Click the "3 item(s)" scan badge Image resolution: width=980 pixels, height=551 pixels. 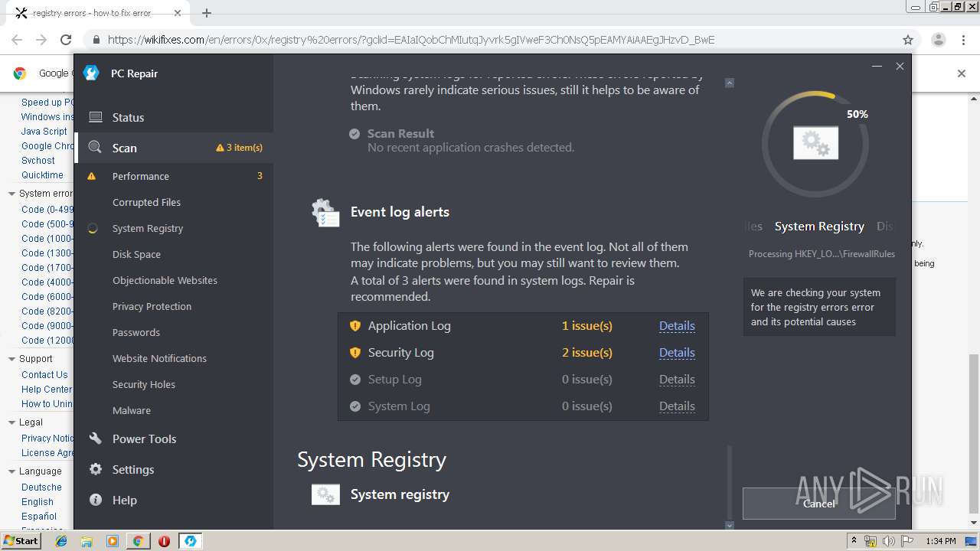coord(240,148)
